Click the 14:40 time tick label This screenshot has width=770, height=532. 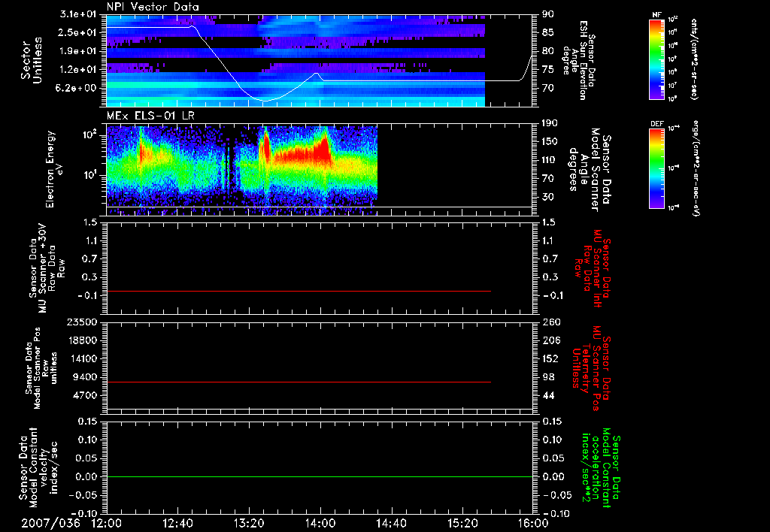pos(391,523)
